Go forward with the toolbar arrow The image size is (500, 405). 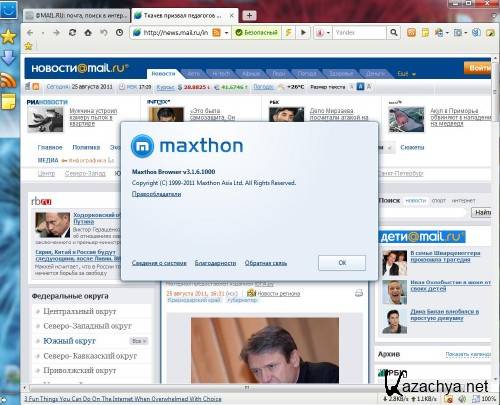click(57, 33)
